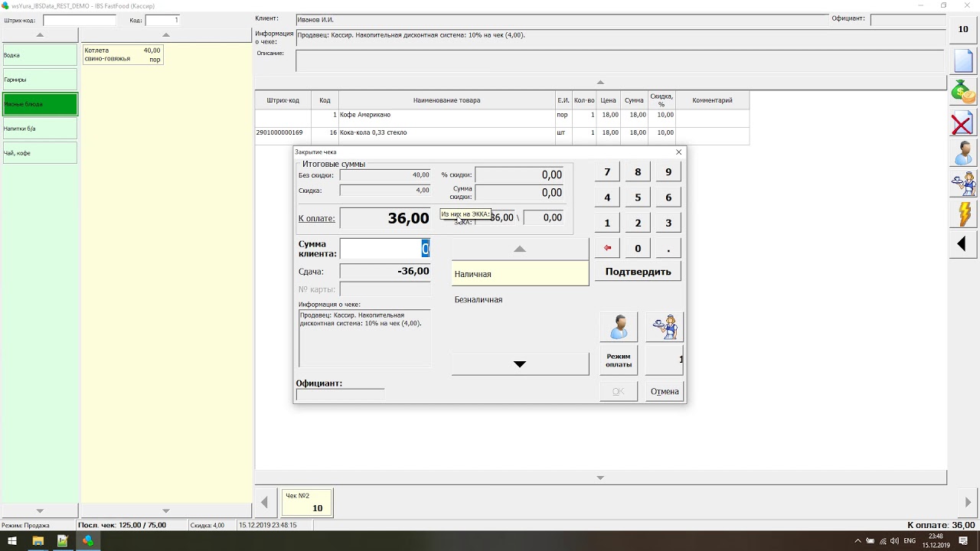This screenshot has width=980, height=551.
Task: Click the Сумма клиента input field
Action: click(384, 249)
